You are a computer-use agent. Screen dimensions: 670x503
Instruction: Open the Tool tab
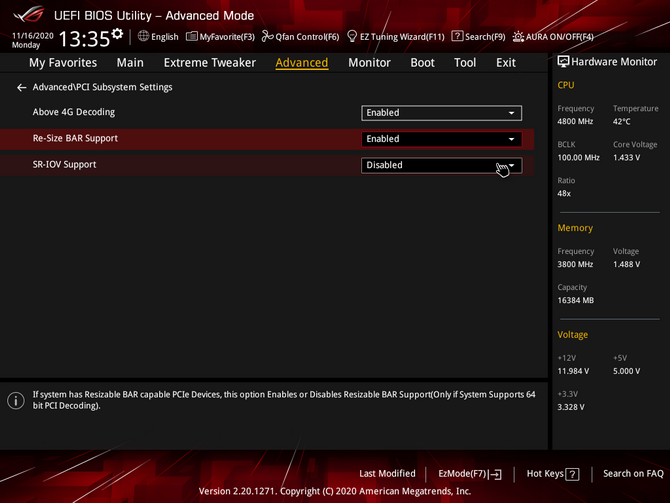[465, 63]
